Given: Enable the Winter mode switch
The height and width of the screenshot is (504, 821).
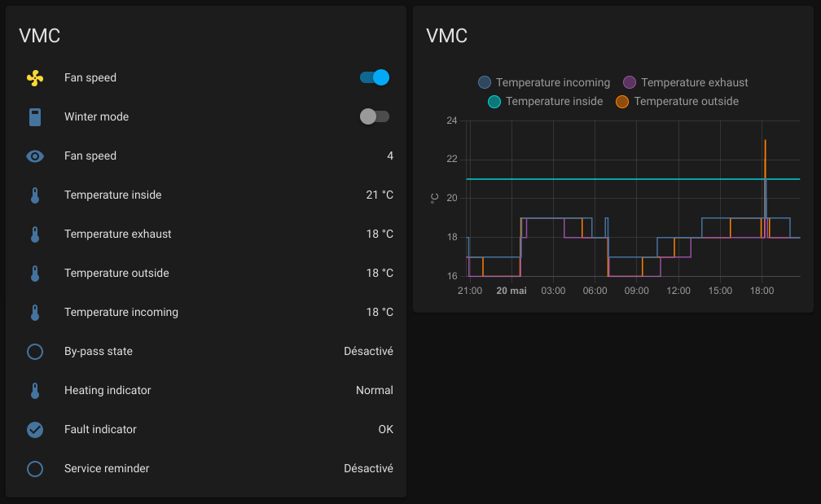Looking at the screenshot, I should tap(375, 117).
